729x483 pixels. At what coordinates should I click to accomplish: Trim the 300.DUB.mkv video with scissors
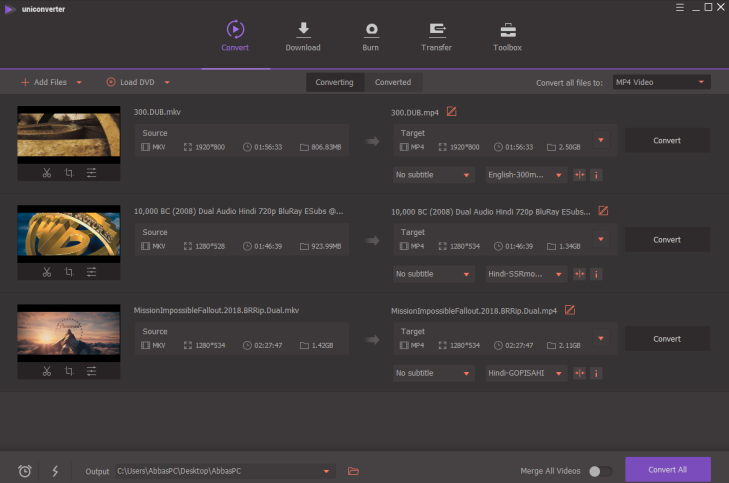[x=46, y=173]
